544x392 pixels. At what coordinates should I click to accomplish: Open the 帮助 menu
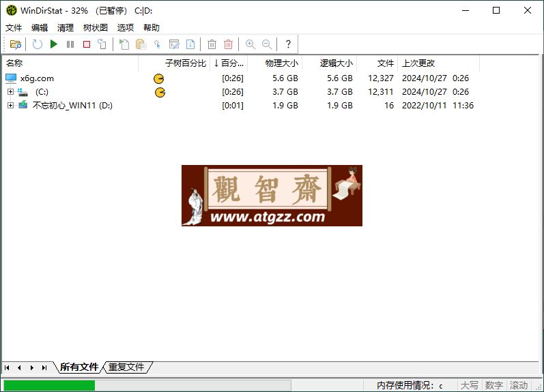pyautogui.click(x=152, y=28)
